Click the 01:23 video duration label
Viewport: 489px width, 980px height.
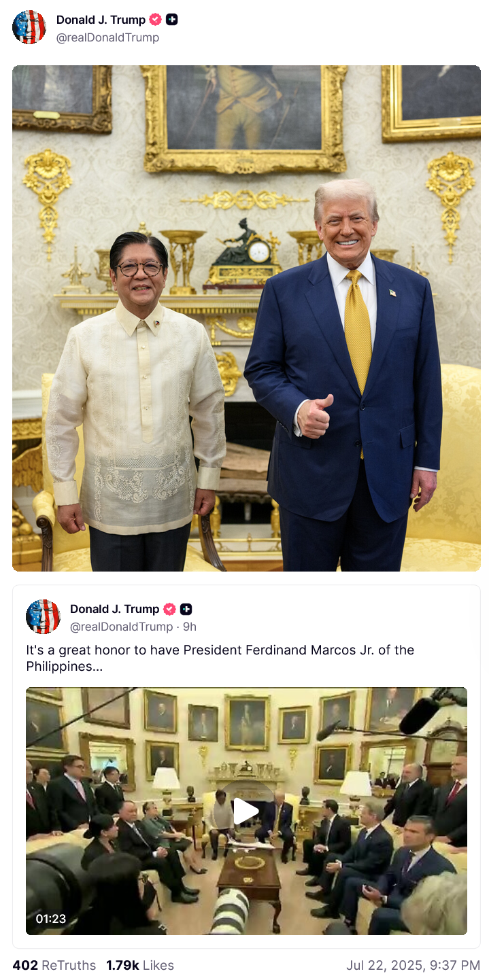point(51,919)
